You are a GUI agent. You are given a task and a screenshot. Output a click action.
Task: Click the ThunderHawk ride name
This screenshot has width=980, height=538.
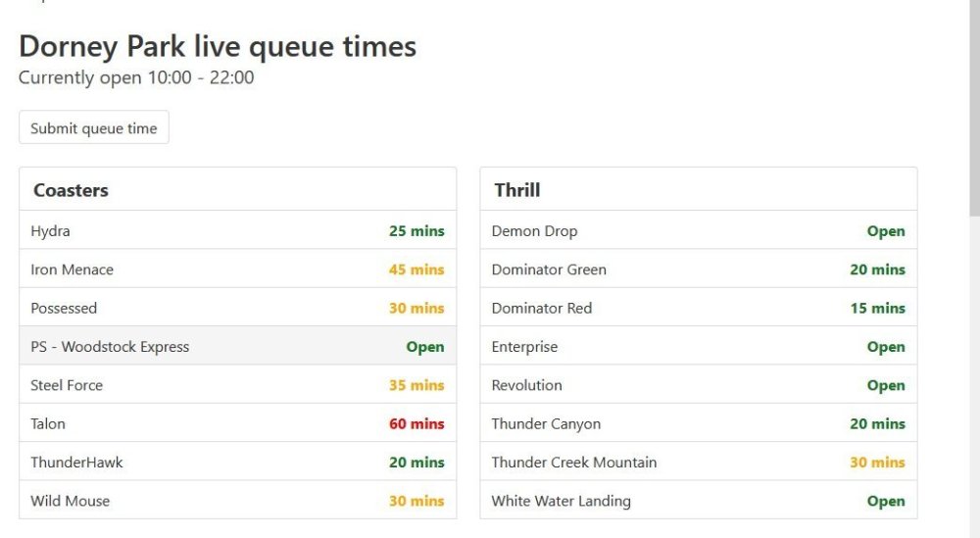tap(76, 463)
